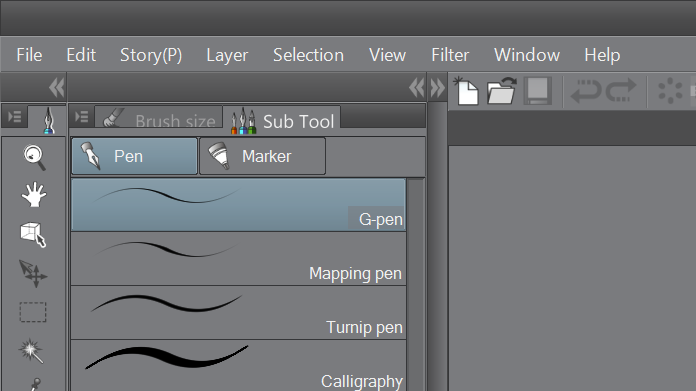Screen dimensions: 696x391
Task: Undo the last action
Action: point(586,91)
